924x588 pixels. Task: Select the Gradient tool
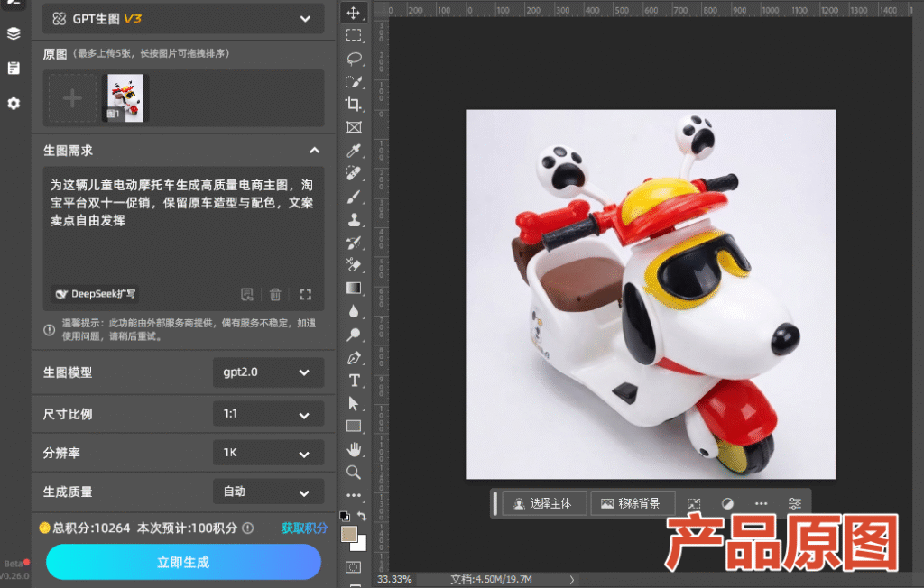pos(354,288)
